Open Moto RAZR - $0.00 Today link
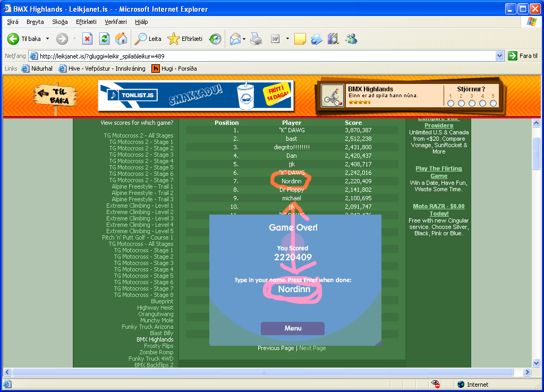The width and height of the screenshot is (544, 392). pos(439,210)
